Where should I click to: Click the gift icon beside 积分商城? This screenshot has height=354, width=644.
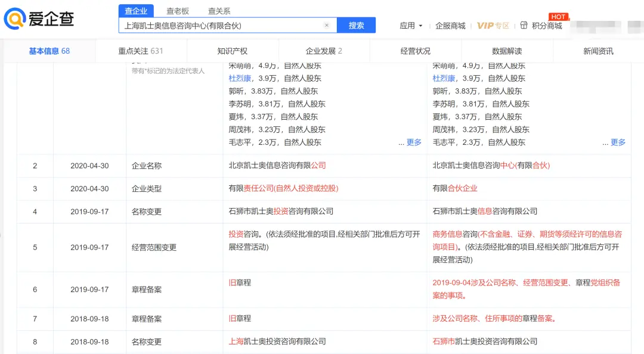coord(524,26)
